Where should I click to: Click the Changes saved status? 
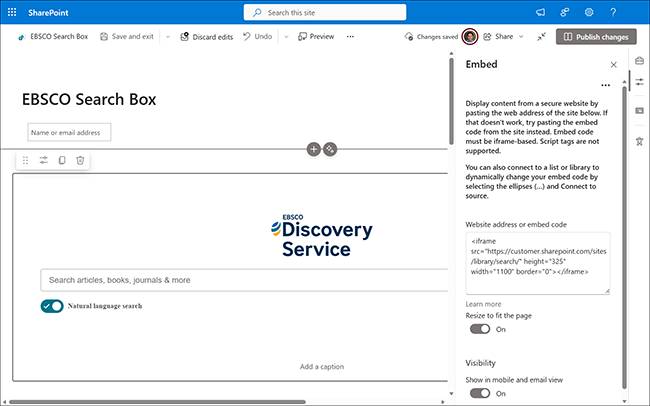coord(431,36)
